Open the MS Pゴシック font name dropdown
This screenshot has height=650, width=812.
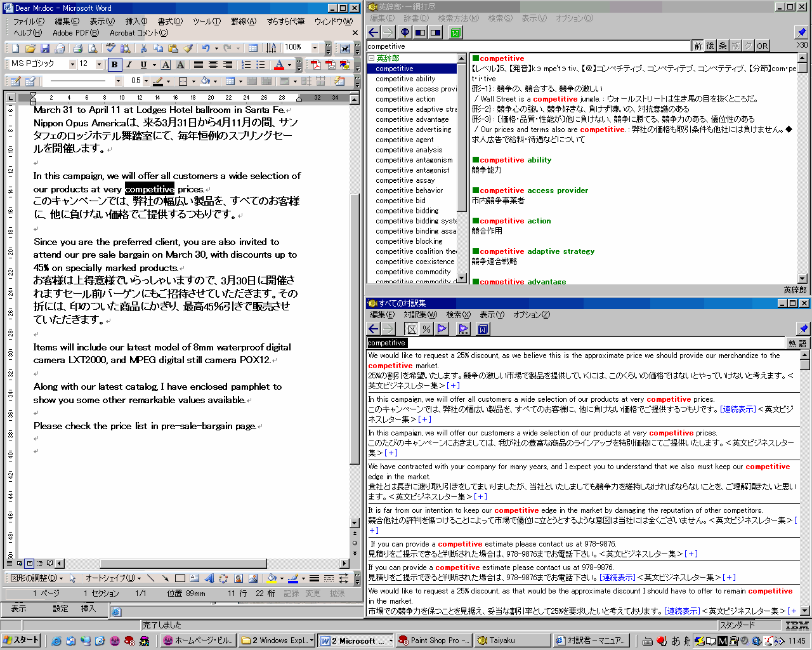(x=72, y=64)
